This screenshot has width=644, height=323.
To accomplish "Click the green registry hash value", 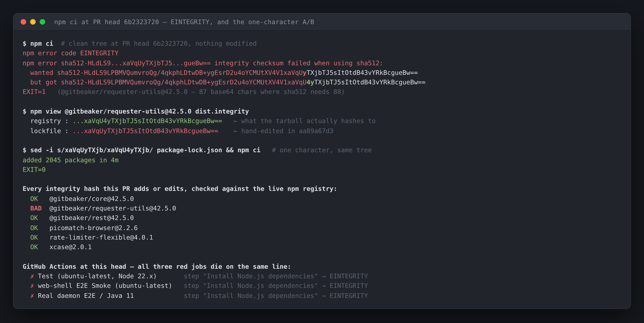I will coord(147,121).
